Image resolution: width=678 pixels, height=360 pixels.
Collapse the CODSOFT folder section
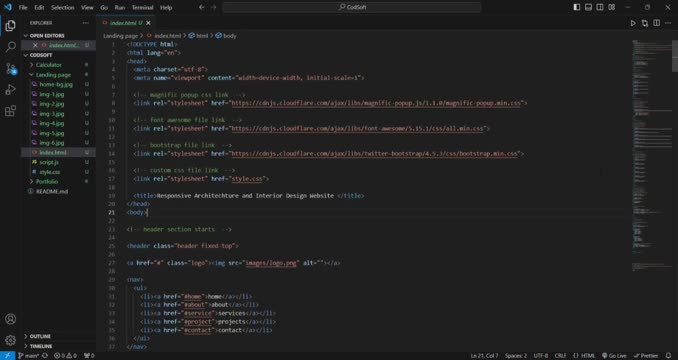coord(41,55)
